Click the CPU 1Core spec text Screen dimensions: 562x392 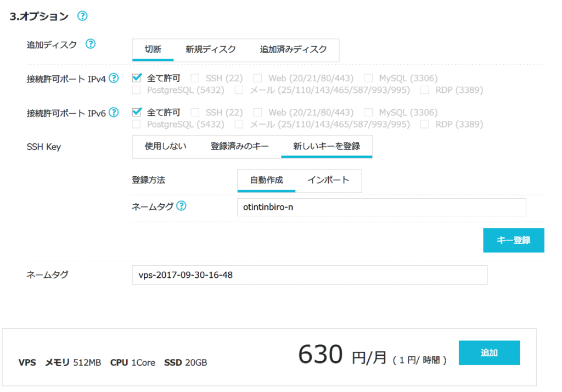(x=133, y=362)
